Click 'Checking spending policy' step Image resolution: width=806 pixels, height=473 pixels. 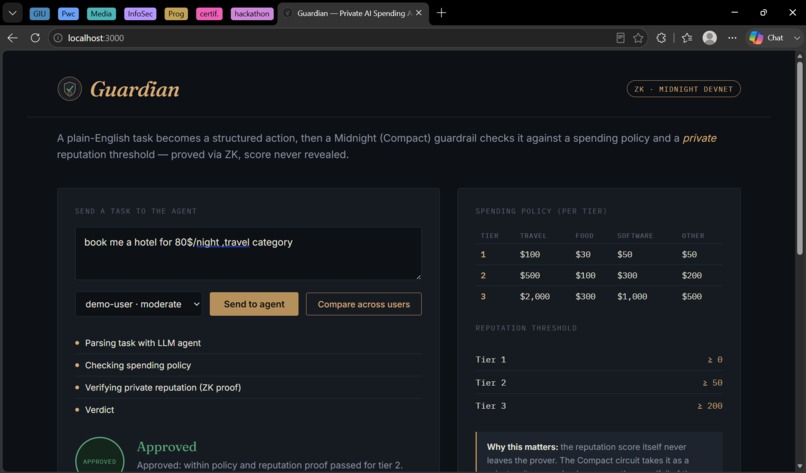[x=138, y=366]
